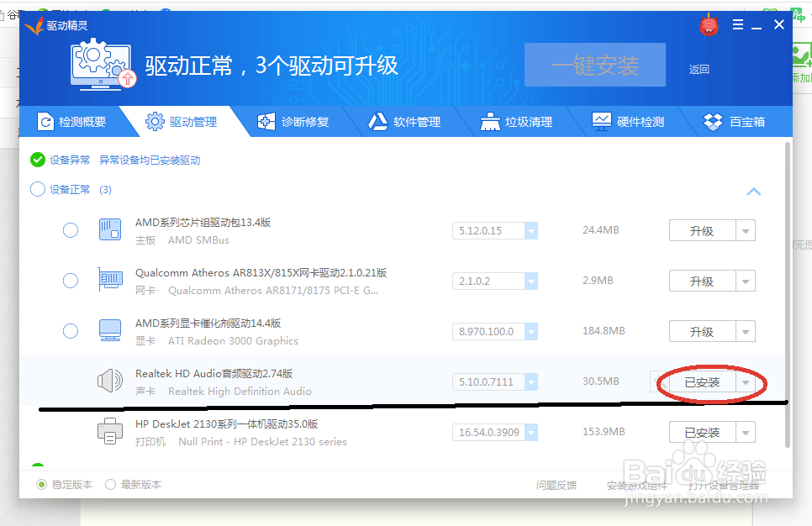Click the 一键安装 button
The image size is (812, 526).
coord(595,65)
